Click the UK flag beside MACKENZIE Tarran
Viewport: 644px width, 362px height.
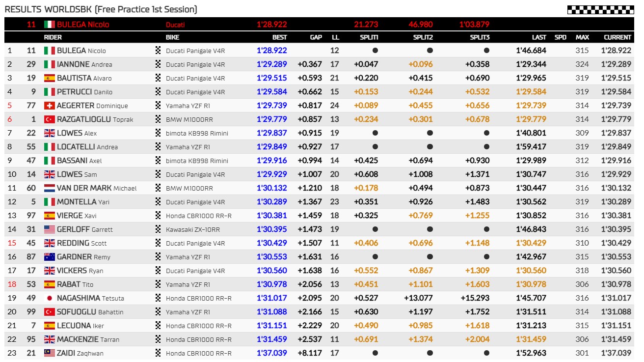49,339
